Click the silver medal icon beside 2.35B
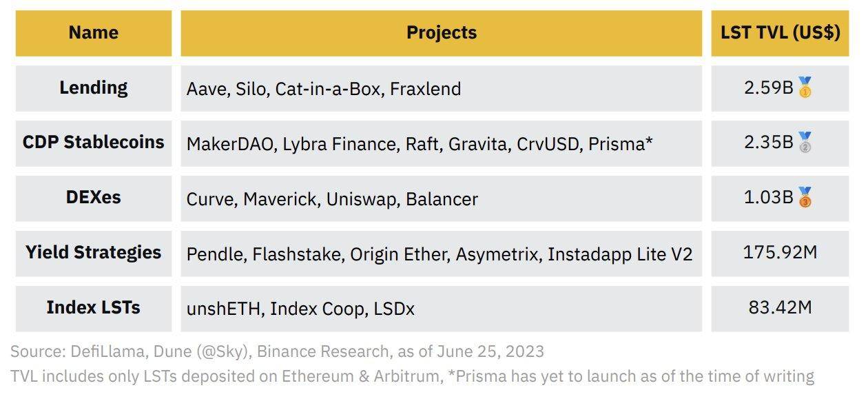This screenshot has height=401, width=868. coord(805,142)
